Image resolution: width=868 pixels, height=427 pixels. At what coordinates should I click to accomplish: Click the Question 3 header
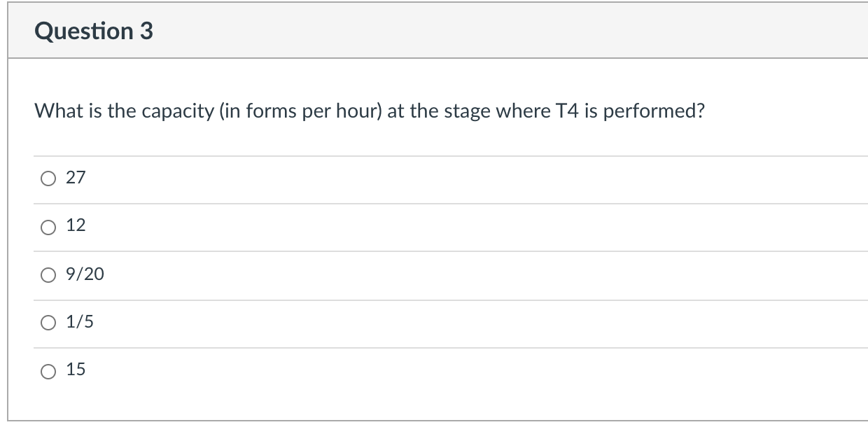[x=94, y=31]
